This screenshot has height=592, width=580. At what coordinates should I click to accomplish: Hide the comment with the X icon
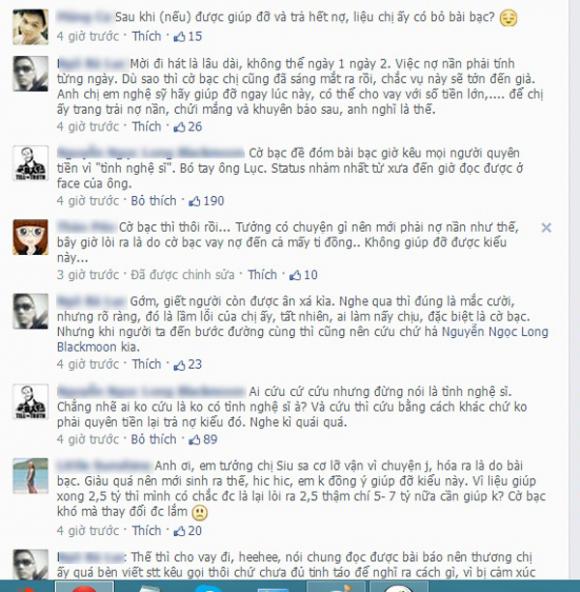pos(546,228)
